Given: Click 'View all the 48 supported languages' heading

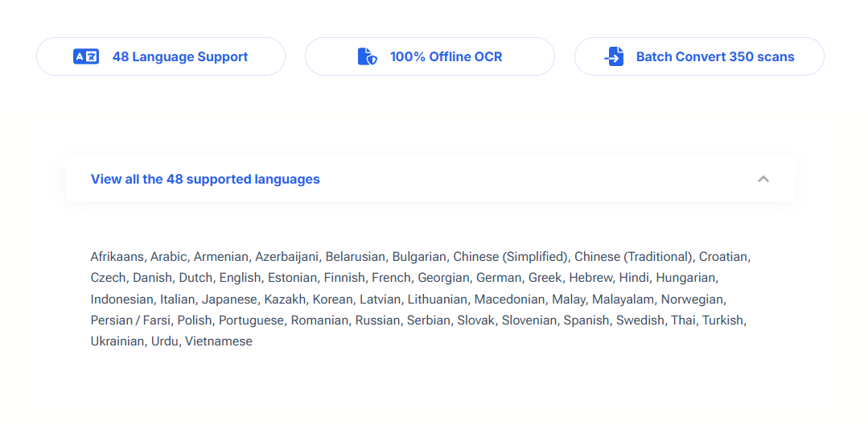Looking at the screenshot, I should pos(205,179).
